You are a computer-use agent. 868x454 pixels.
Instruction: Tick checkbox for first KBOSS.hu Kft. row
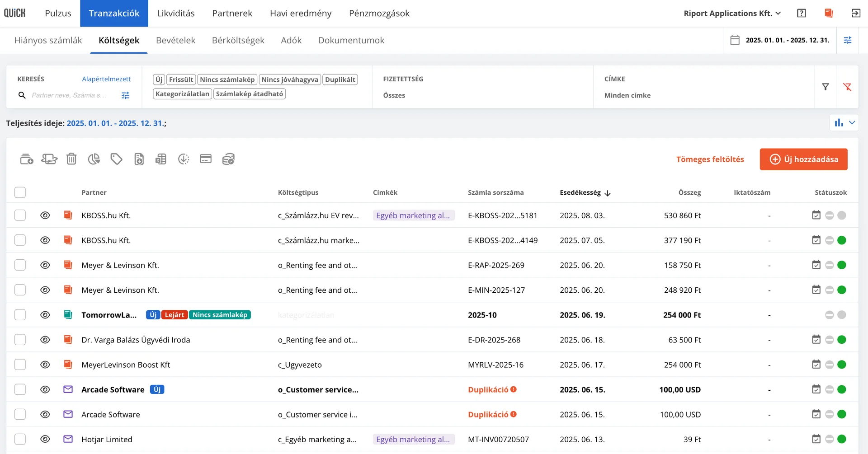(20, 215)
